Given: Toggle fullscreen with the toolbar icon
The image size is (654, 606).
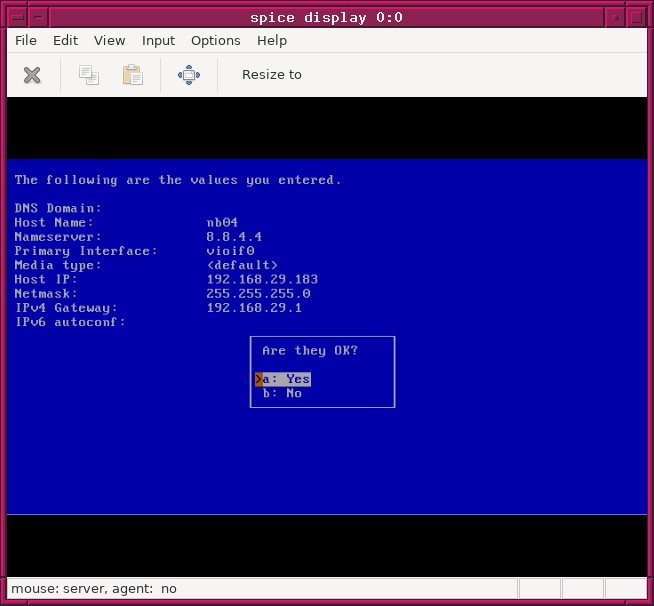Looking at the screenshot, I should [x=189, y=75].
